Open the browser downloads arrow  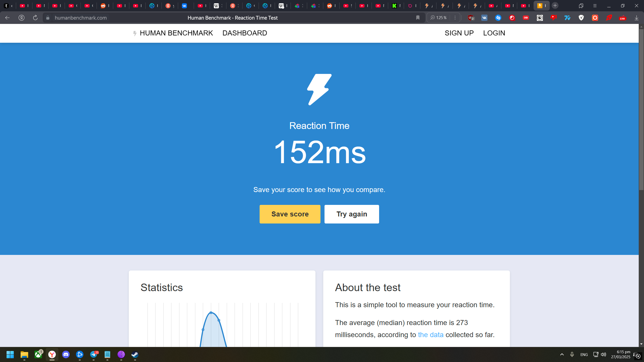coord(636,18)
